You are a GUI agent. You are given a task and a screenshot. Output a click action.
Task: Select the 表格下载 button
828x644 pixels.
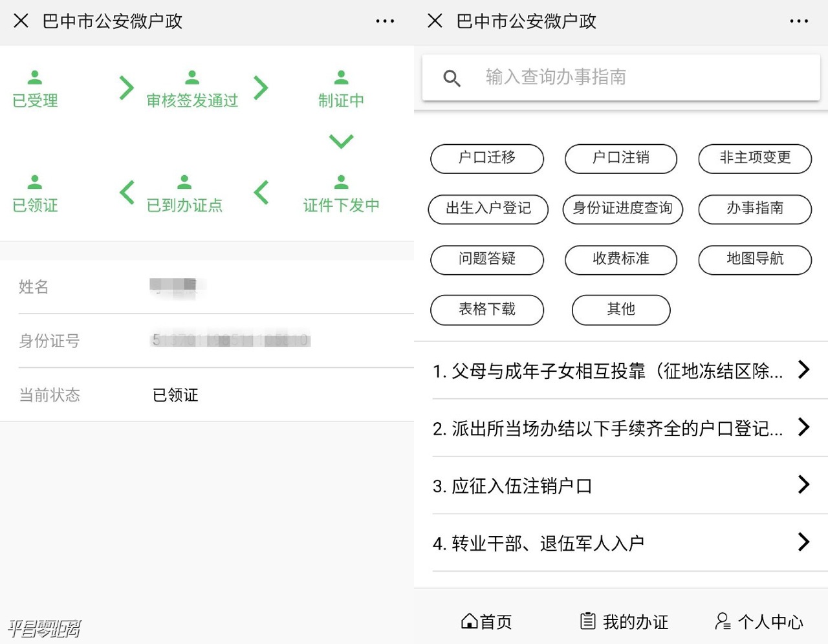pos(486,310)
